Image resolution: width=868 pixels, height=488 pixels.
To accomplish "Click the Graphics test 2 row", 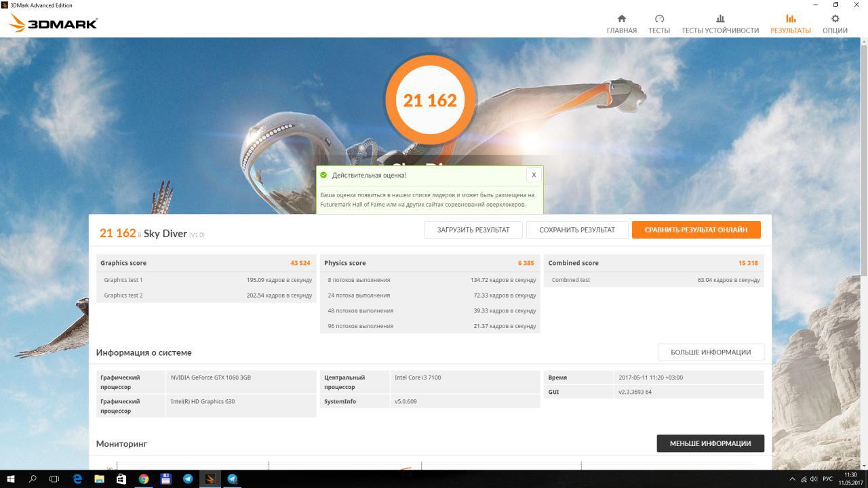I will pos(206,296).
